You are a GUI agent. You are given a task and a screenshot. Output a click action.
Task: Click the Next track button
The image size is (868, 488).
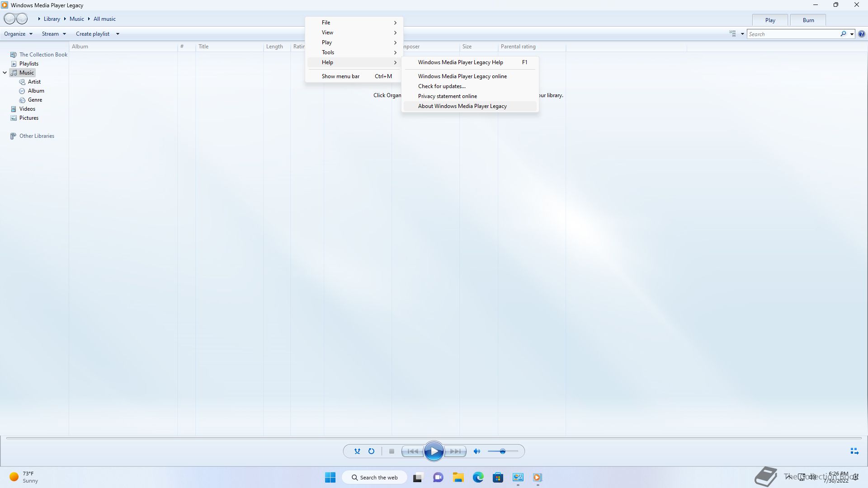coord(455,451)
